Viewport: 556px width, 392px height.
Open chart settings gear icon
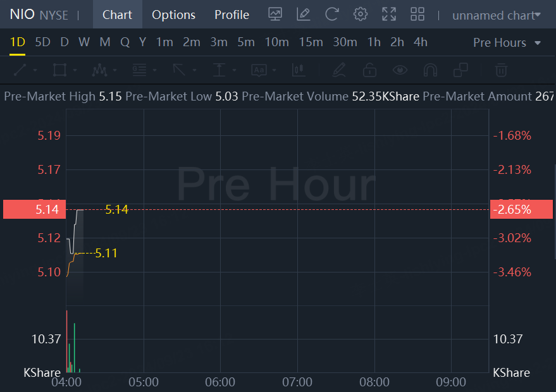point(361,14)
